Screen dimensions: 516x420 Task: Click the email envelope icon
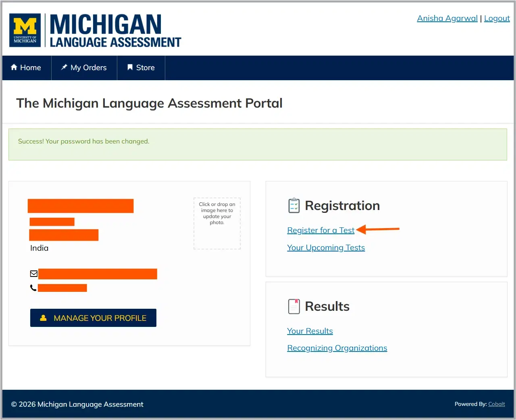[34, 274]
